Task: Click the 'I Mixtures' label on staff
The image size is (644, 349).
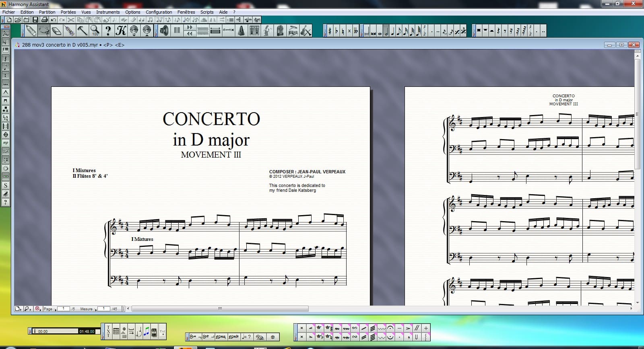Action: click(142, 239)
